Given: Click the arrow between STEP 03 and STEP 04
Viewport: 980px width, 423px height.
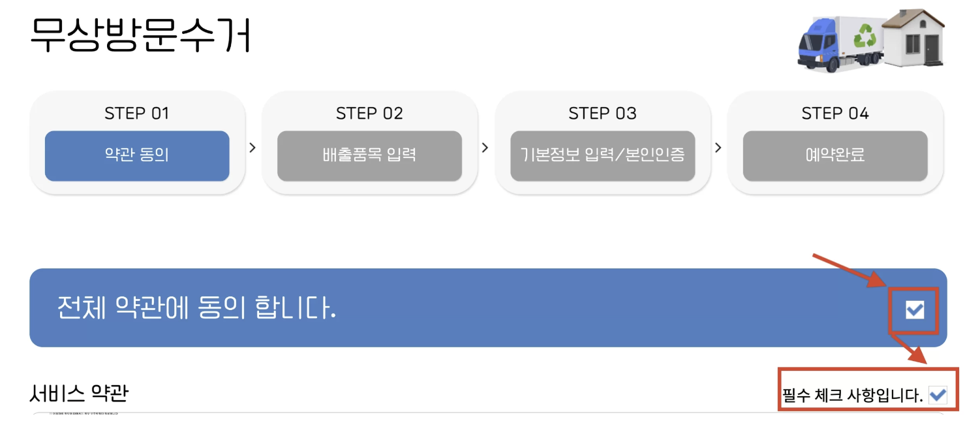Looking at the screenshot, I should point(718,148).
